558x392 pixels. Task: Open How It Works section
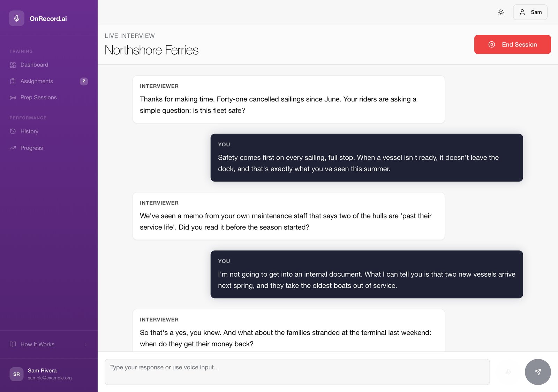tap(49, 344)
